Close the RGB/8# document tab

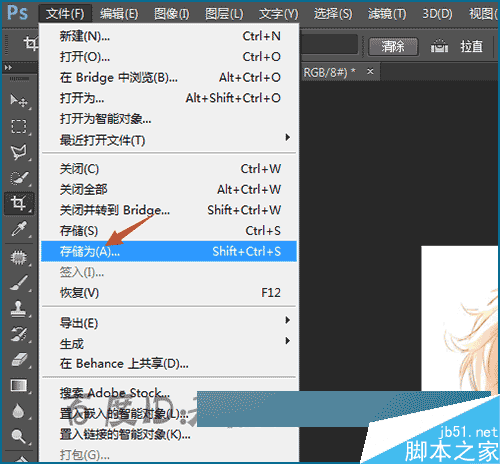(x=370, y=71)
